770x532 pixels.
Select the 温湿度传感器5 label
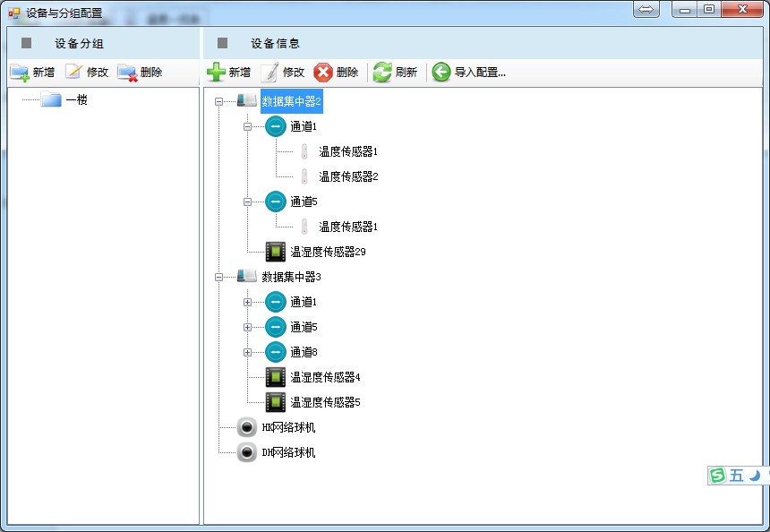click(x=325, y=402)
